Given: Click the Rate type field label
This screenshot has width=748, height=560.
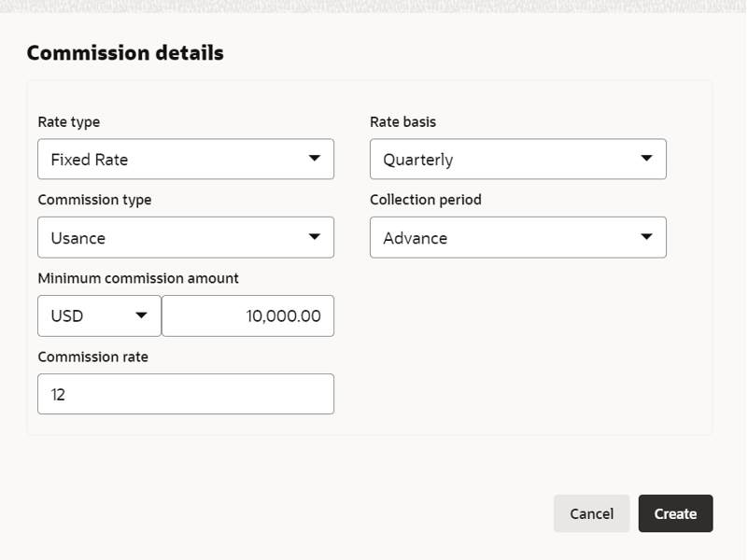Looking at the screenshot, I should [x=69, y=121].
